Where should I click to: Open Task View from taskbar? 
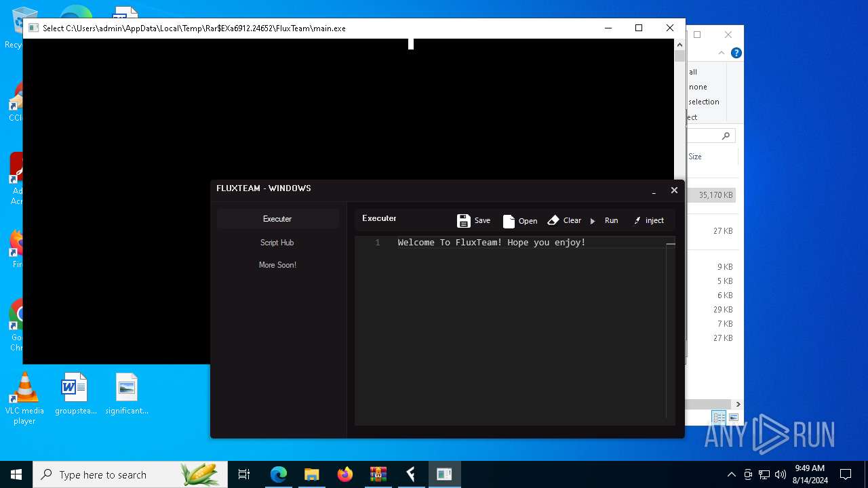tap(244, 474)
